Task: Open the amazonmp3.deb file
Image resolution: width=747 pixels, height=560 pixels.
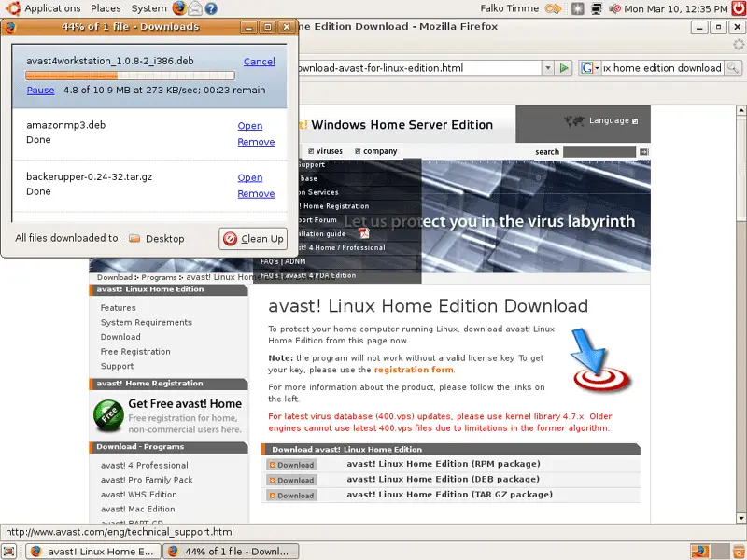Action: point(250,126)
